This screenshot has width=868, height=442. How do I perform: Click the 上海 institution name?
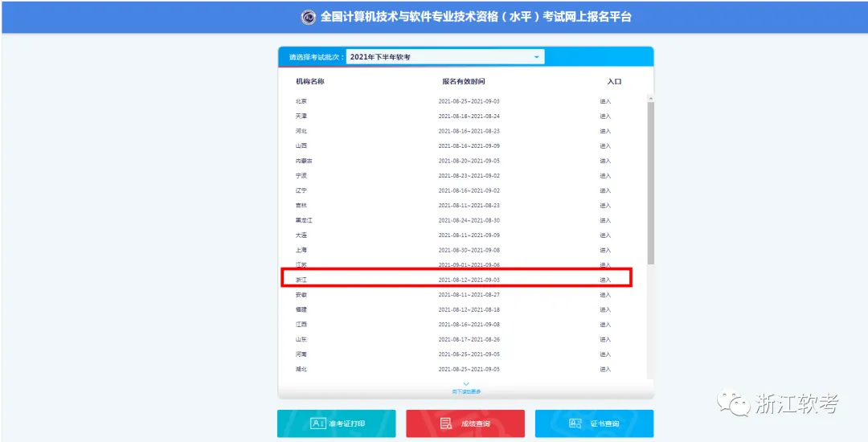point(301,251)
